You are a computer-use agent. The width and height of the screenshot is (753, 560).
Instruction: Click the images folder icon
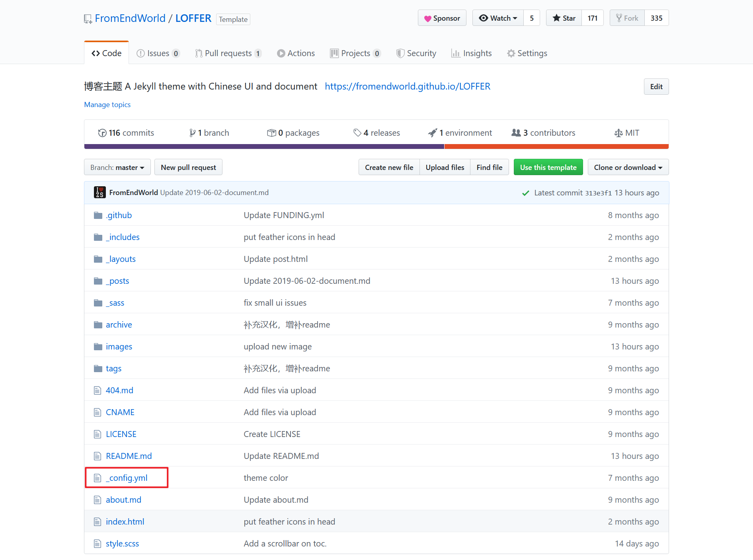(x=98, y=347)
